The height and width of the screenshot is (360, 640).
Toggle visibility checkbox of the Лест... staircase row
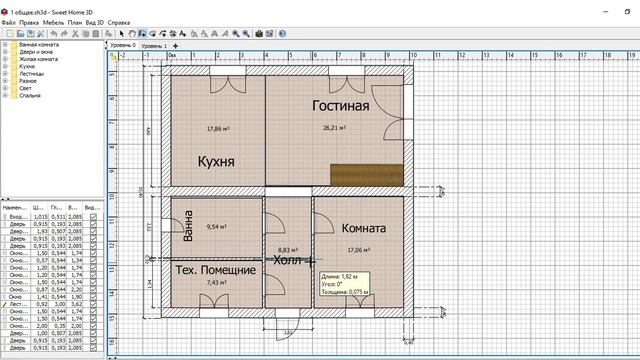(93, 304)
